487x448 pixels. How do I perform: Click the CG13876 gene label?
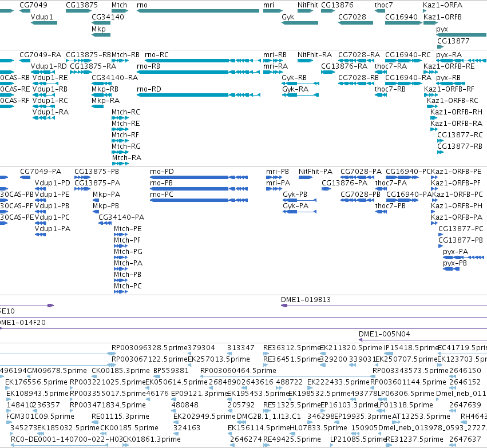click(x=337, y=5)
